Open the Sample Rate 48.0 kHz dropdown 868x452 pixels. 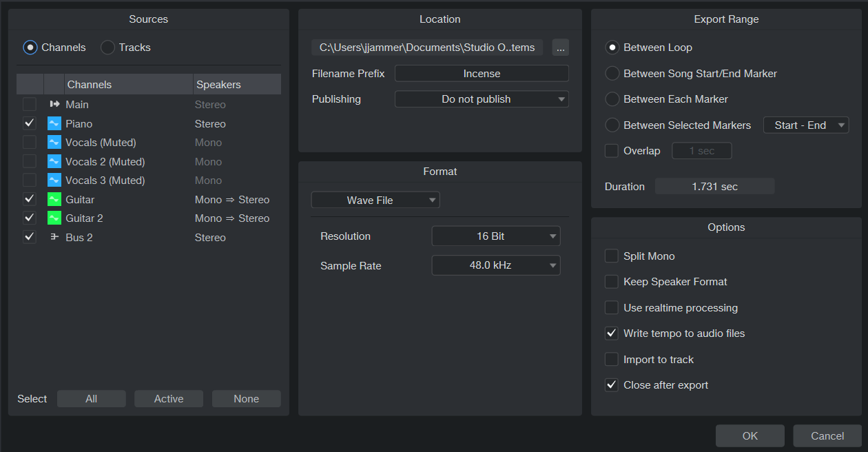click(496, 265)
